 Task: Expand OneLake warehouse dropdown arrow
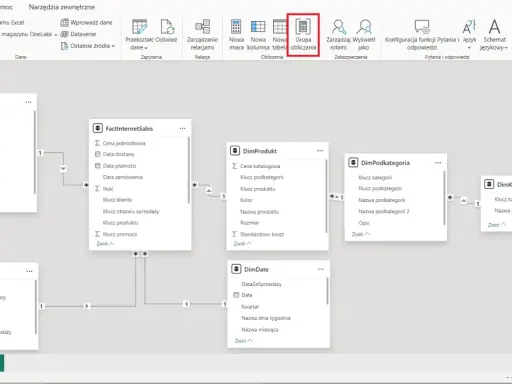coord(56,35)
